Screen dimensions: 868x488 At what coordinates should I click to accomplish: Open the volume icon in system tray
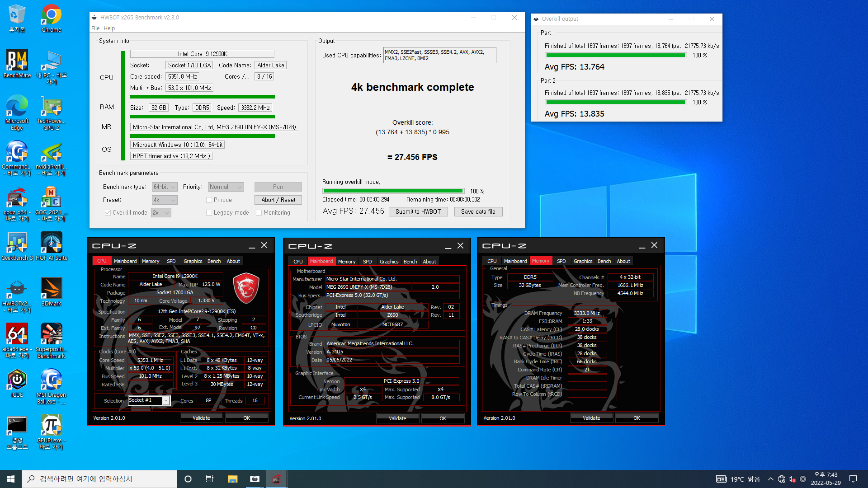[x=792, y=479]
